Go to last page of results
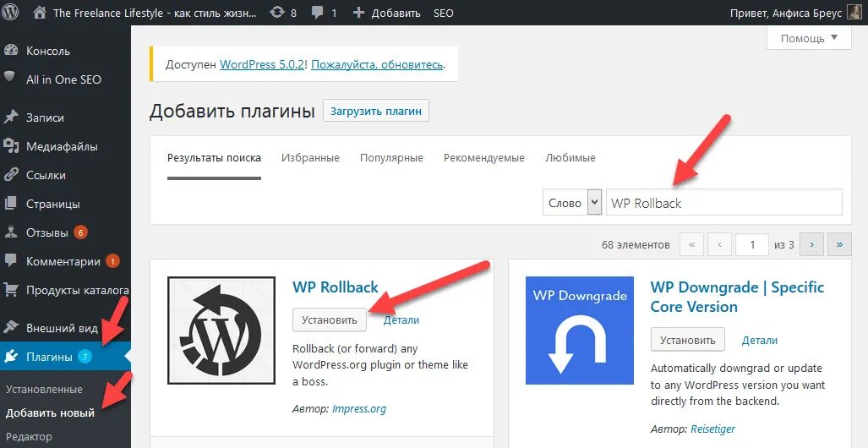 click(x=839, y=244)
